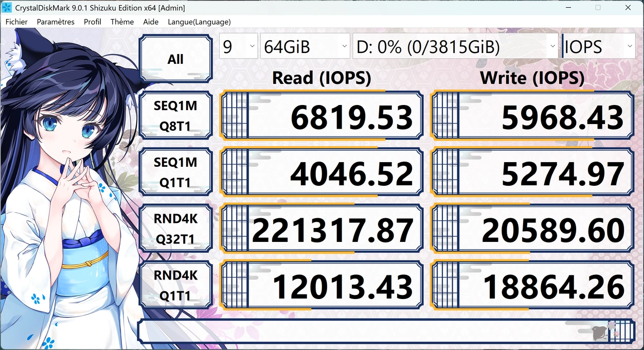The height and width of the screenshot is (350, 644).
Task: Open the Aide menu
Action: (x=151, y=22)
